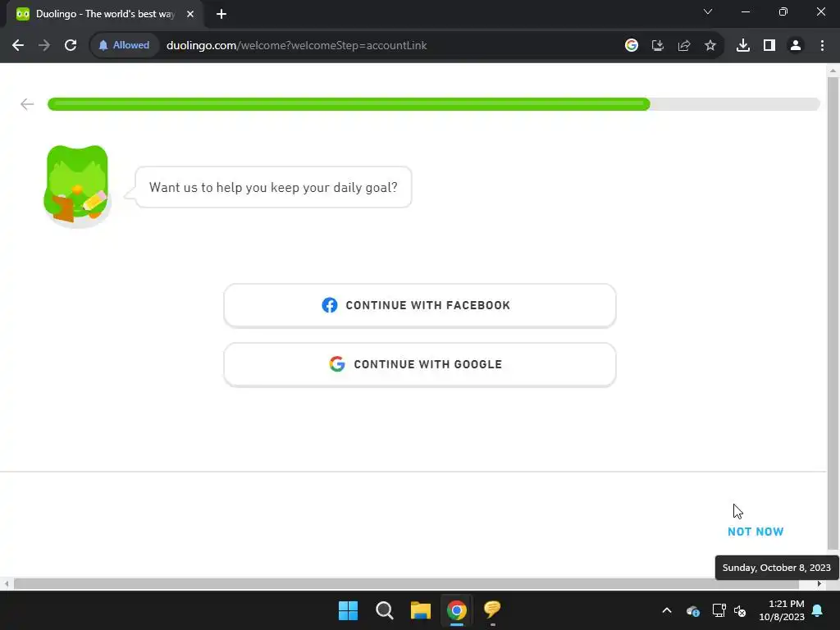Click the horizontal scrollbar right arrow
840x630 pixels.
click(819, 583)
